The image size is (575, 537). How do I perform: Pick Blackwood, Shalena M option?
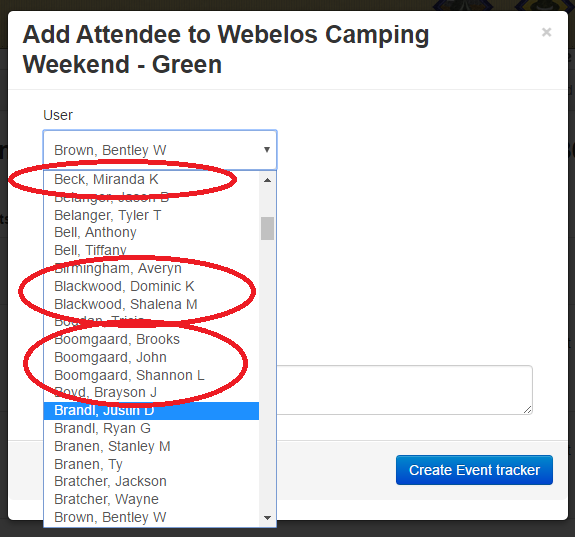pyautogui.click(x=151, y=304)
